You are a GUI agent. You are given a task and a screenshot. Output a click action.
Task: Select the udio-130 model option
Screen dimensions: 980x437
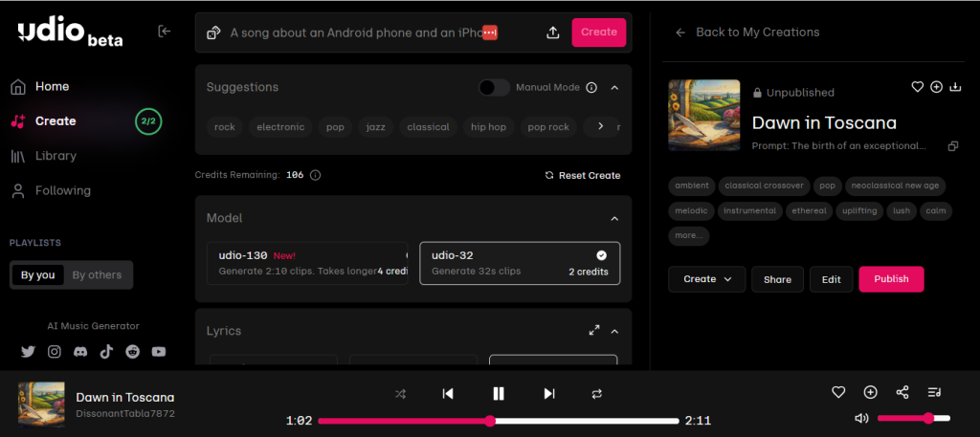[x=307, y=263]
